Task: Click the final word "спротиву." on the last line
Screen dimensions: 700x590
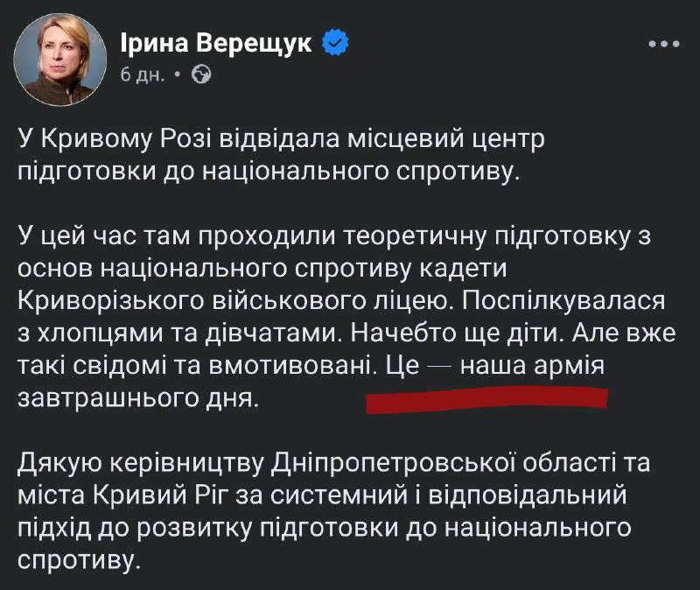Action: [x=79, y=557]
